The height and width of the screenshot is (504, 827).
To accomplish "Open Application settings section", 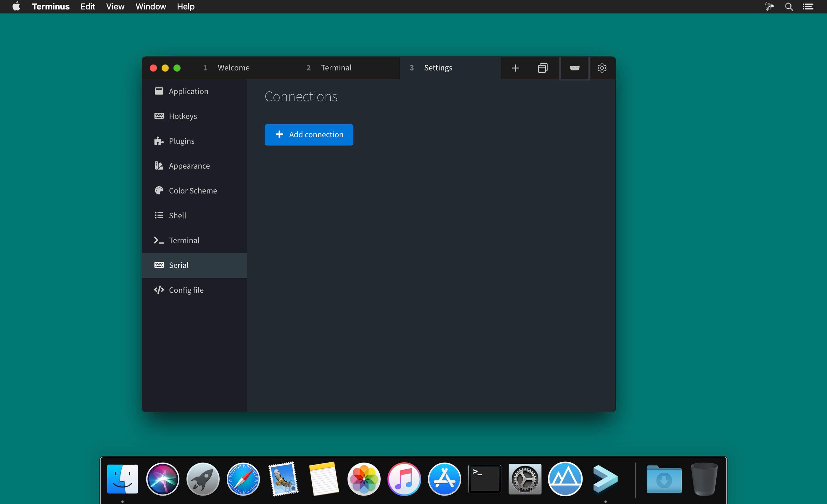I will point(189,91).
